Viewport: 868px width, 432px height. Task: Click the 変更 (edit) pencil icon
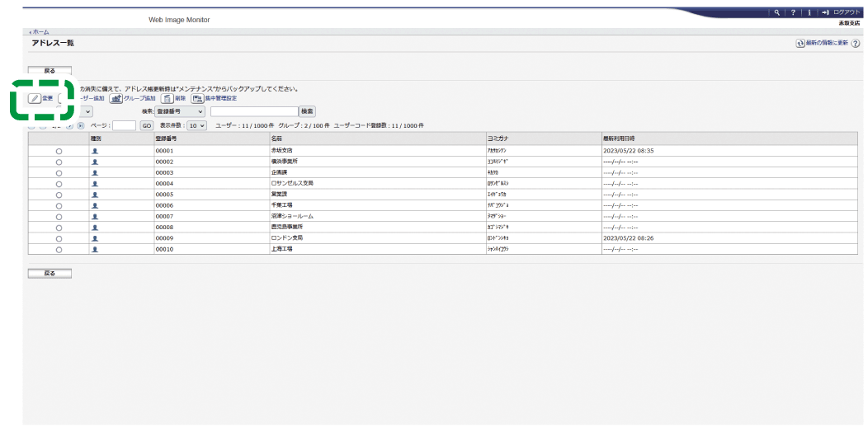tap(35, 98)
